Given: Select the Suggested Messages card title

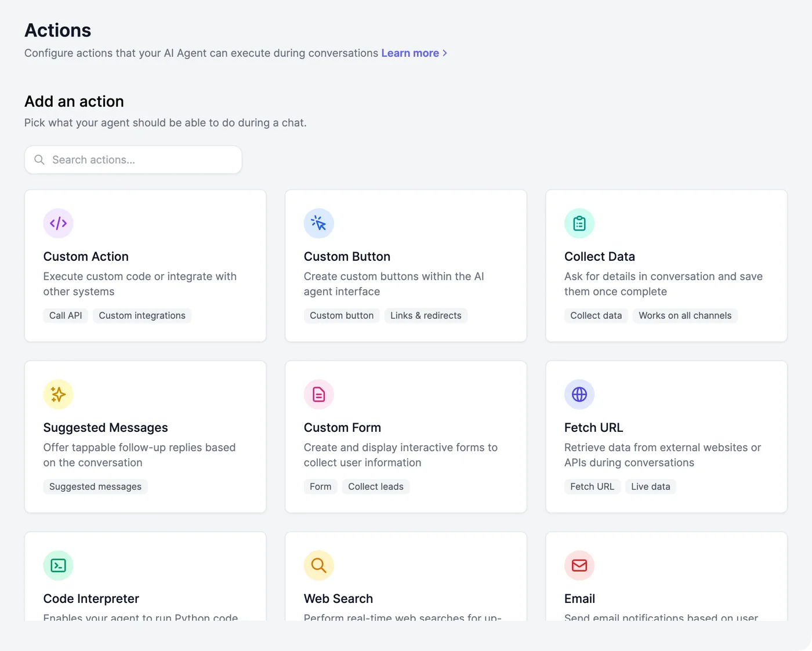Looking at the screenshot, I should [106, 427].
